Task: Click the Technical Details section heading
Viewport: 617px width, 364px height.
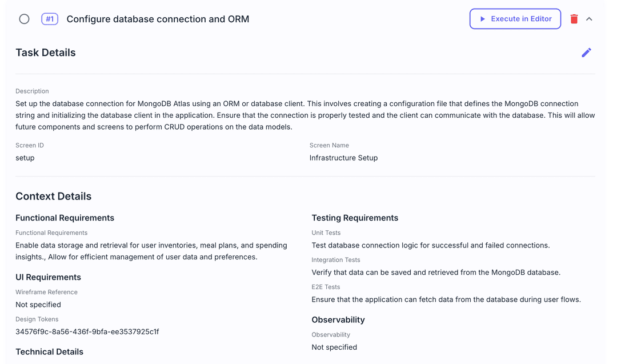Action: point(49,351)
